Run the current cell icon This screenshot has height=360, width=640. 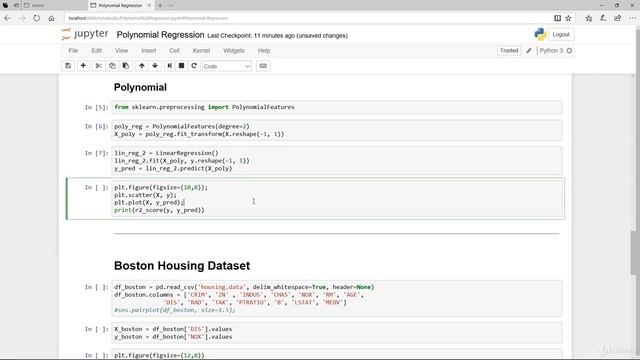pyautogui.click(x=169, y=66)
